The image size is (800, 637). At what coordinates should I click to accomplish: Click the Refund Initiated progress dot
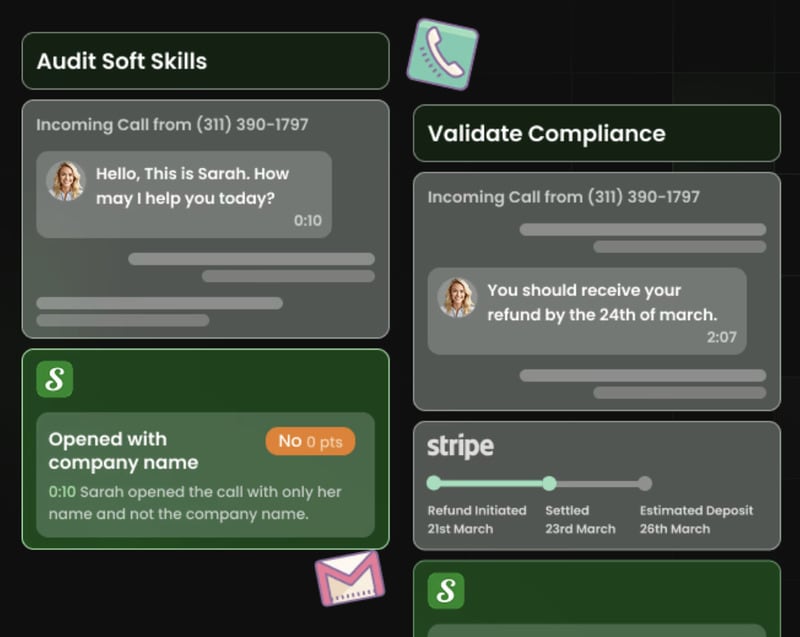coord(433,483)
